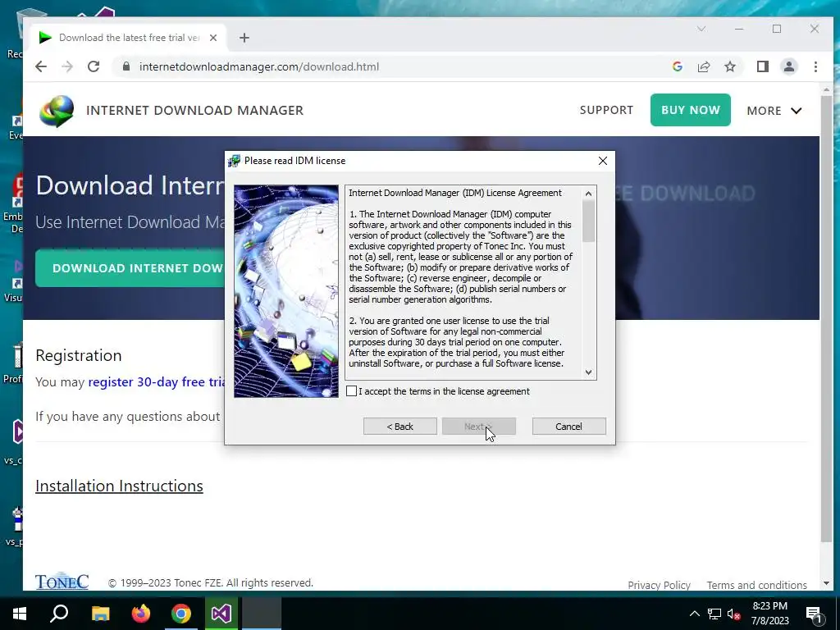Open Firefox from taskbar
Viewport: 840px width, 630px height.
141,614
